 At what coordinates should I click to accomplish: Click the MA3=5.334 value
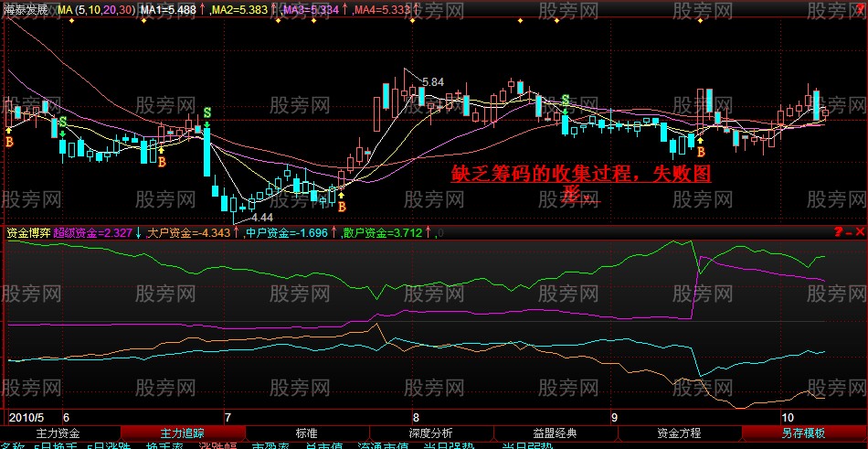(x=311, y=9)
